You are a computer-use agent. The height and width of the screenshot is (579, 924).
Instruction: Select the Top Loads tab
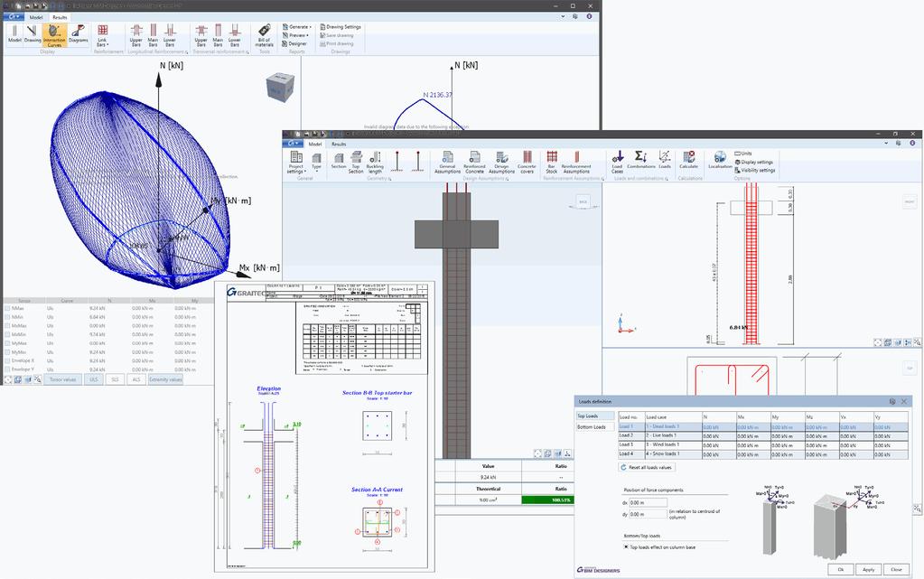[x=594, y=416]
